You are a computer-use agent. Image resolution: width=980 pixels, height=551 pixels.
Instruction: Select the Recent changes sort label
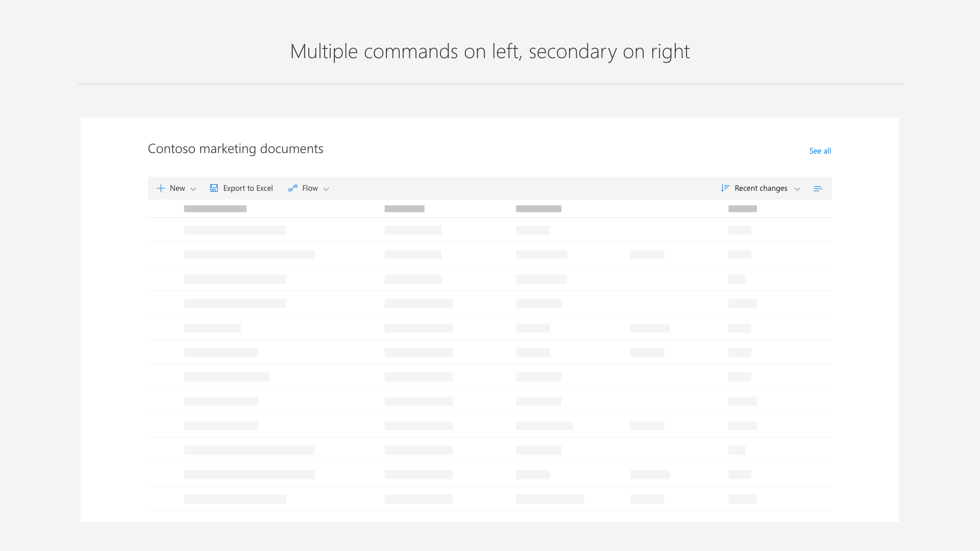tap(761, 188)
